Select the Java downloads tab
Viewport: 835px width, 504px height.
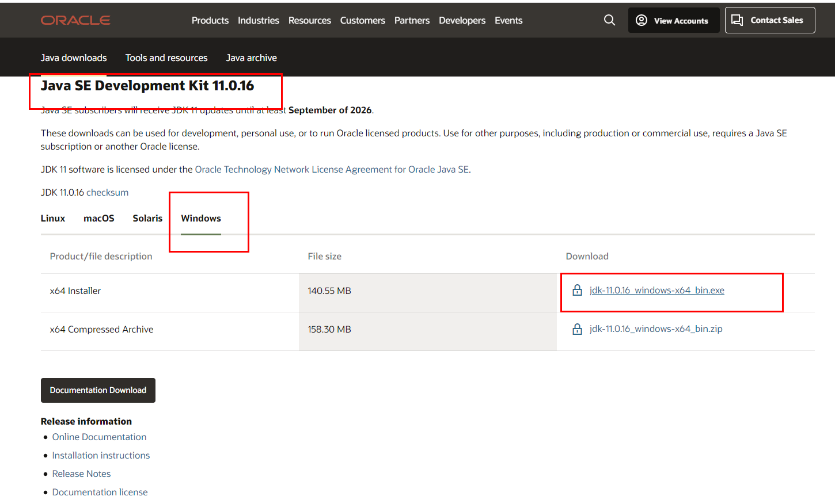74,58
